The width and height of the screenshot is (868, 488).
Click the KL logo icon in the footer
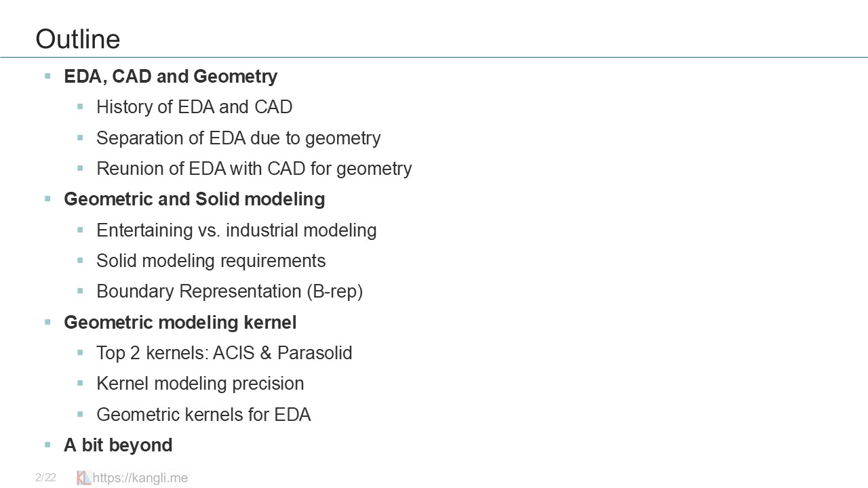(84, 478)
